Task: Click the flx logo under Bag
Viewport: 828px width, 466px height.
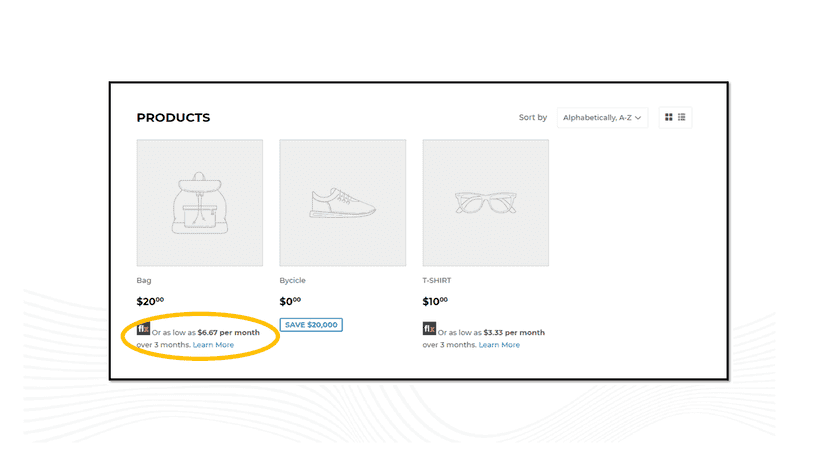Action: coord(143,329)
